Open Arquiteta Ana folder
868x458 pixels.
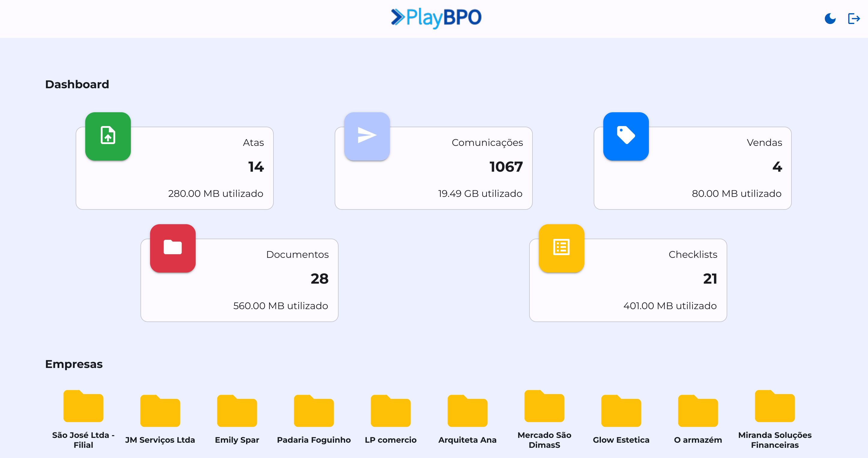tap(467, 411)
